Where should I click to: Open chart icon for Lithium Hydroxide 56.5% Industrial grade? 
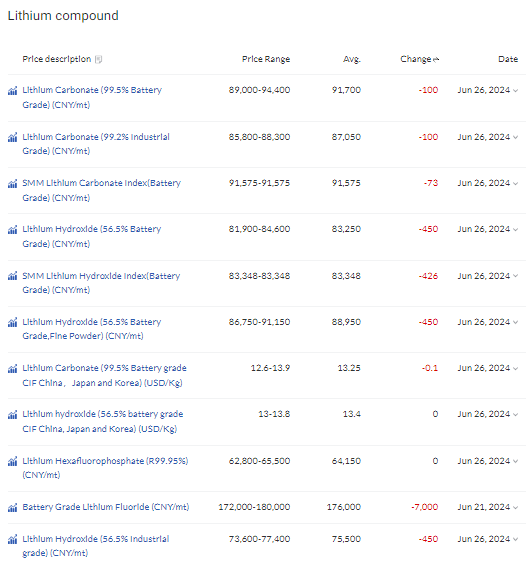tap(13, 539)
